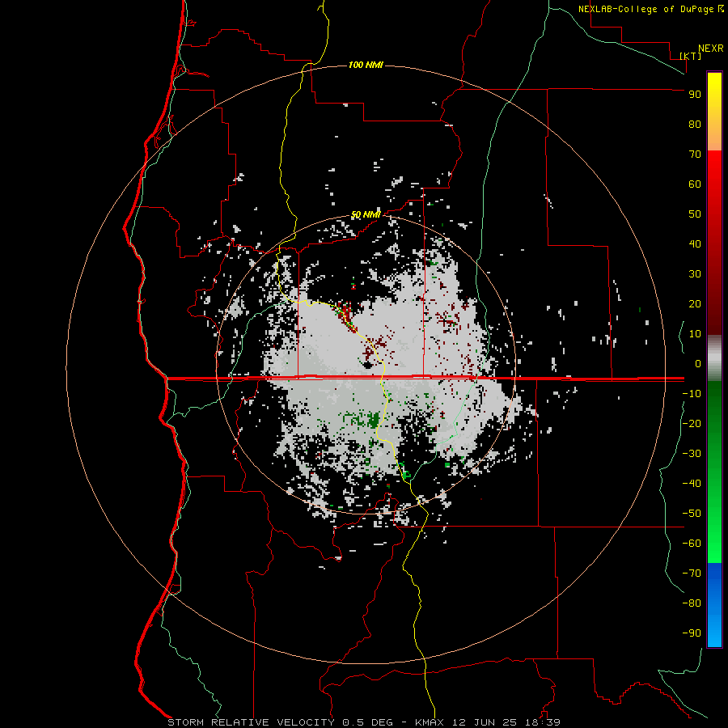Select the 30 value on the velocity scale
The width and height of the screenshot is (728, 728).
695,274
